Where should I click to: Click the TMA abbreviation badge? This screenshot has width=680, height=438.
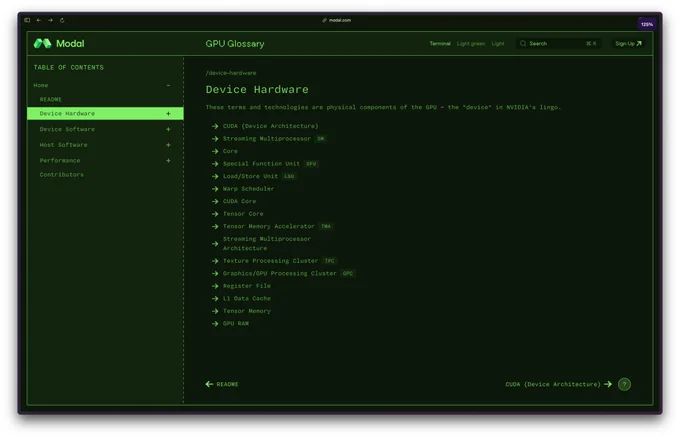326,227
